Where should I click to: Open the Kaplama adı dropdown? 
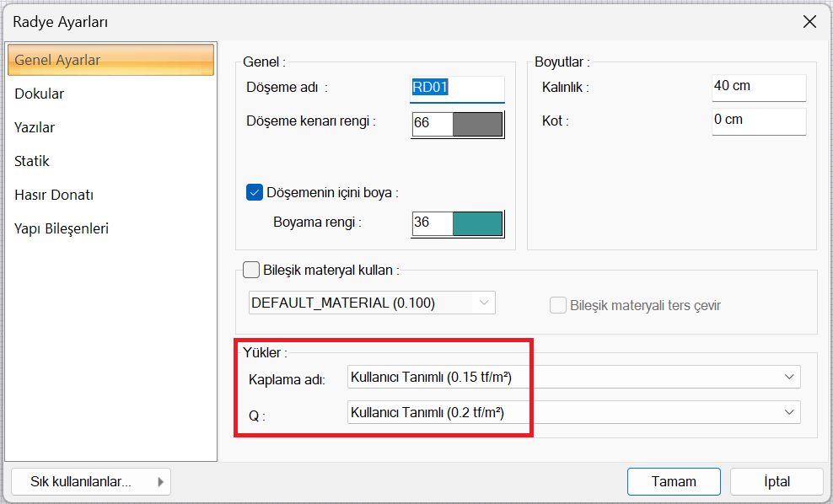(x=573, y=377)
